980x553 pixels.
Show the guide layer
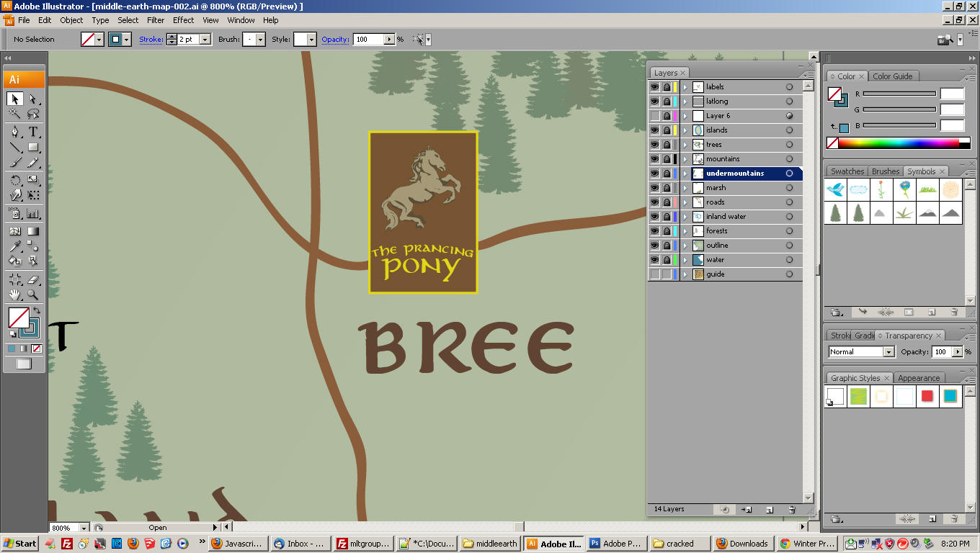pos(654,274)
